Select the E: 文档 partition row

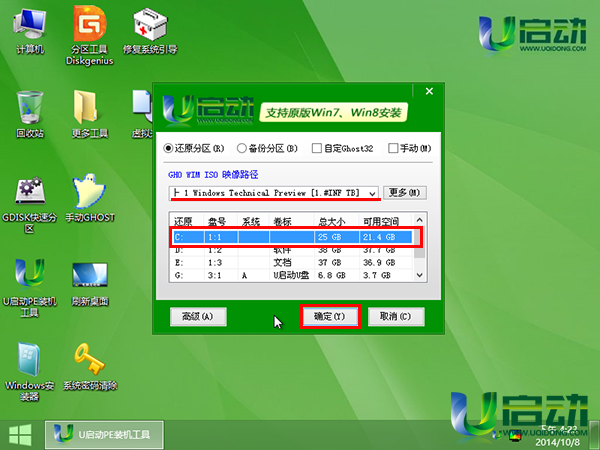coord(292,263)
